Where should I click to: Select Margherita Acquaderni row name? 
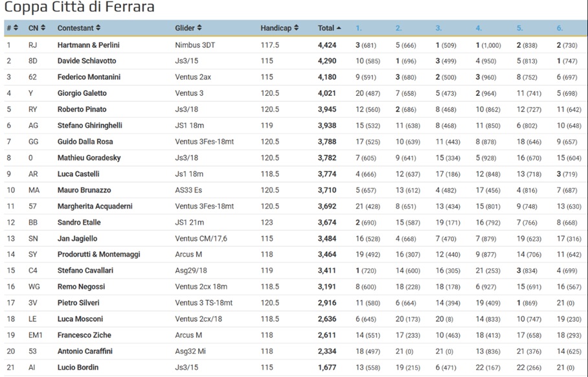[95, 207]
